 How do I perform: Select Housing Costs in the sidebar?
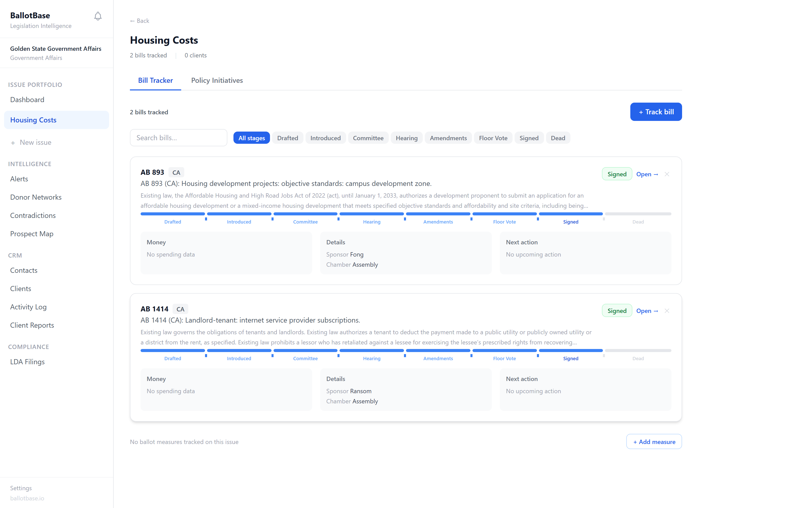click(56, 120)
